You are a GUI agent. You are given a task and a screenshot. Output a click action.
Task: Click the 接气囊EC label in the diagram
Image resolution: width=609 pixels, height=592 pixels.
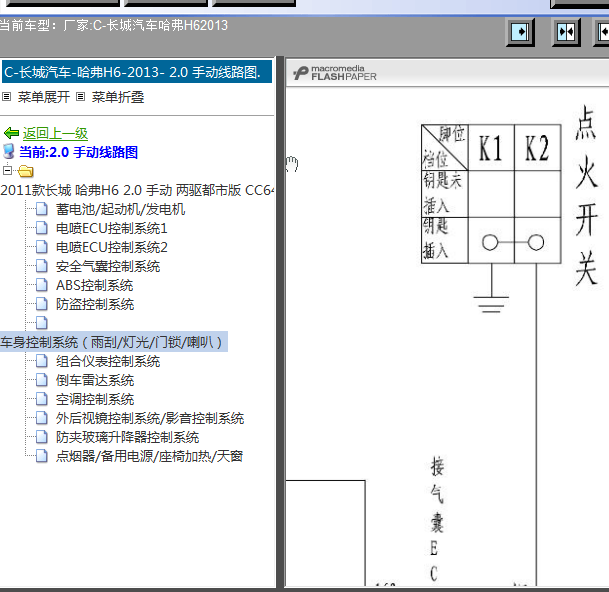pyautogui.click(x=437, y=519)
